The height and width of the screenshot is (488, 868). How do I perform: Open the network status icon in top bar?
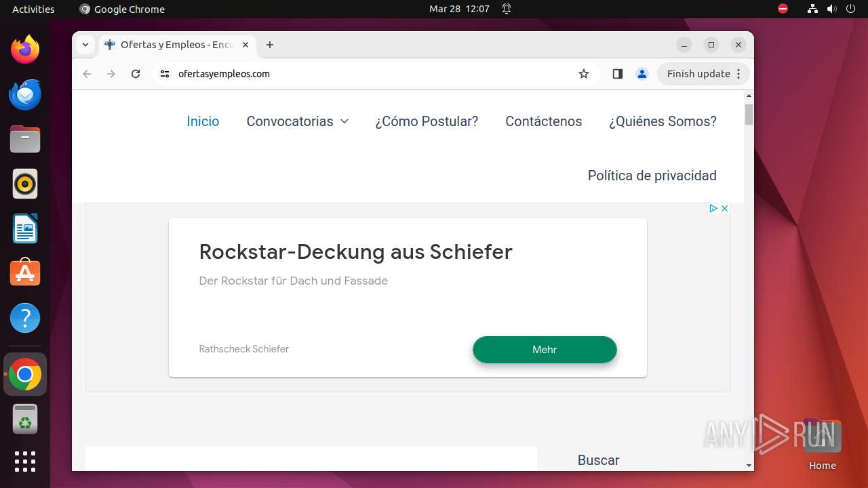(812, 9)
